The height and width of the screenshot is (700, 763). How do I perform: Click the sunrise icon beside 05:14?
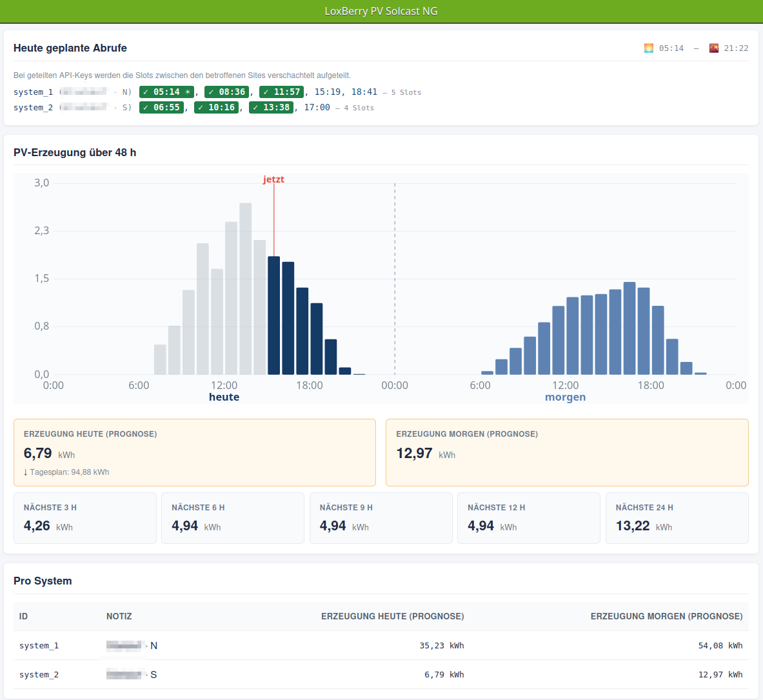pyautogui.click(x=649, y=48)
